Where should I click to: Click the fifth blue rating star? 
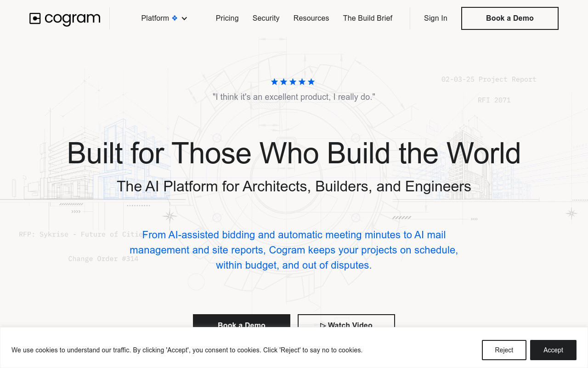pyautogui.click(x=311, y=82)
